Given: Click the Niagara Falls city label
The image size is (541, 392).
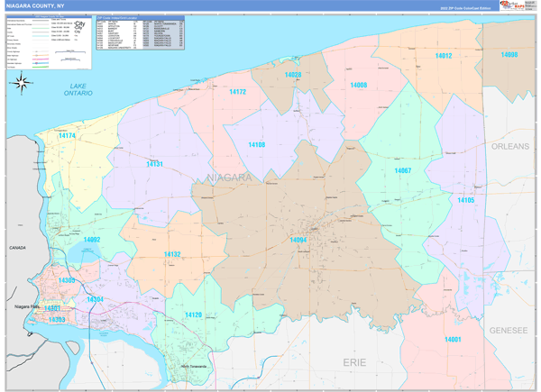Looking at the screenshot, I should pyautogui.click(x=29, y=308).
